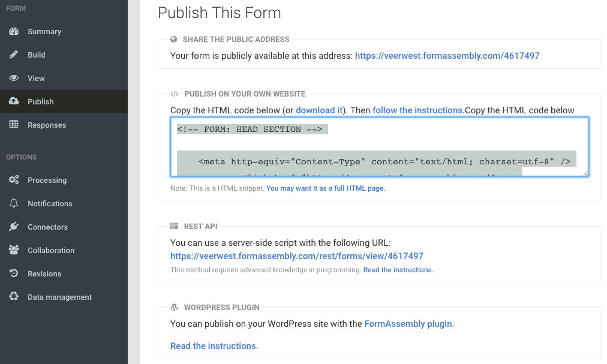Viewport: 607px width, 364px height.
Task: Click the 'WORDPRESS PLUGIN' section title
Action: (221, 308)
